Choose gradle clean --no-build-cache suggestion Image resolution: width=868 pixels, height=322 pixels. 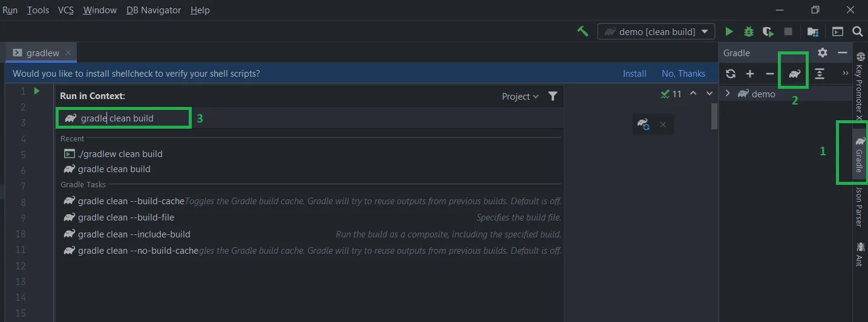[309, 250]
